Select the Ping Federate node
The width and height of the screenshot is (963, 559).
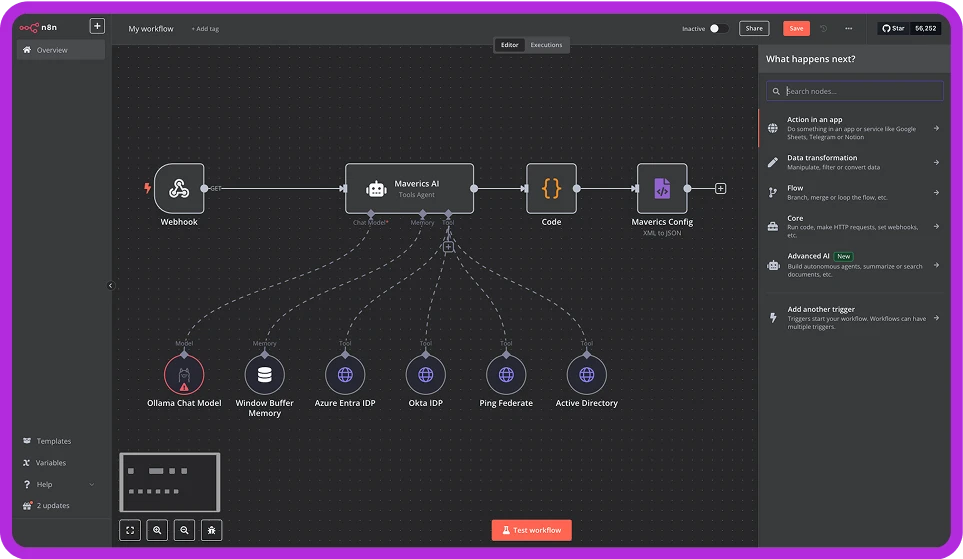(x=506, y=375)
